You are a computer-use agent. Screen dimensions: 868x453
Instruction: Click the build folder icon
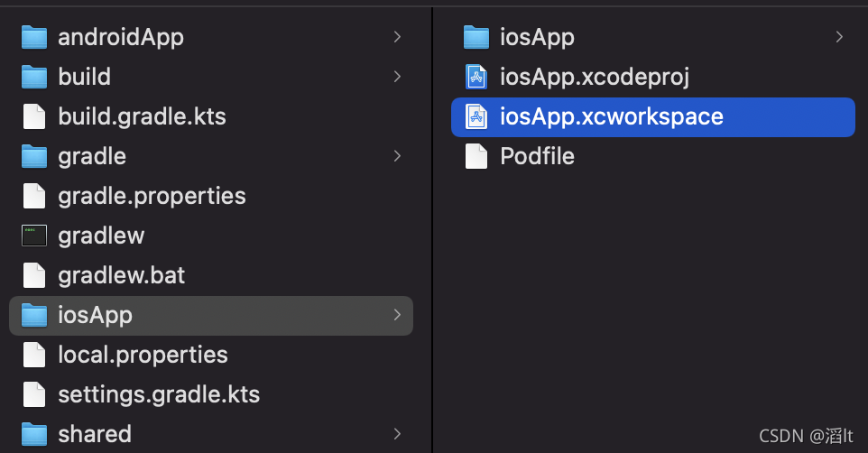coord(34,77)
